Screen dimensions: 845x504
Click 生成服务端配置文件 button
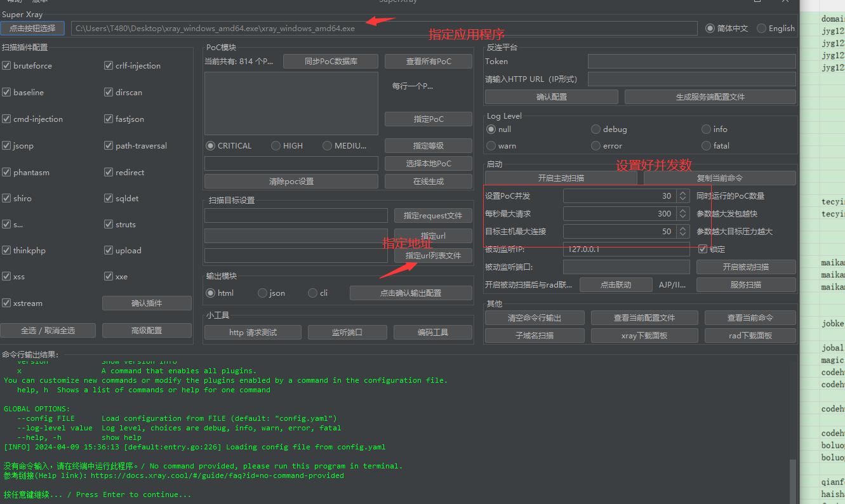[710, 96]
